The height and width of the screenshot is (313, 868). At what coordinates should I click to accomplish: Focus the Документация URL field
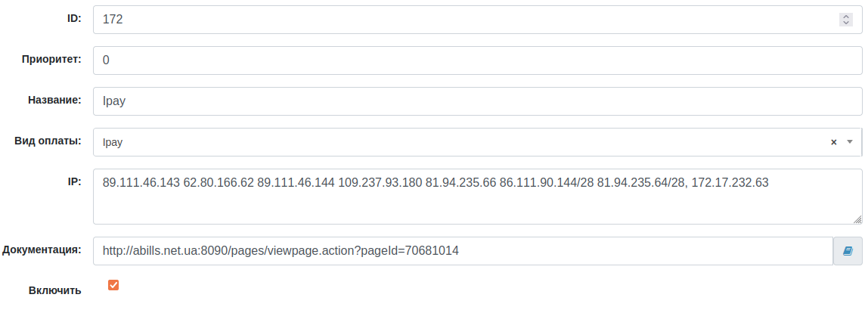point(463,250)
